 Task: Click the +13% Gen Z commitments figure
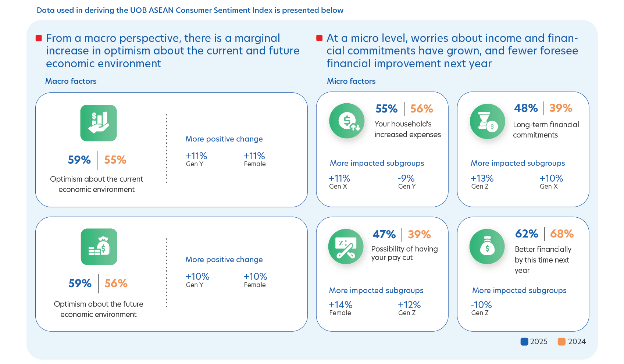(x=482, y=179)
